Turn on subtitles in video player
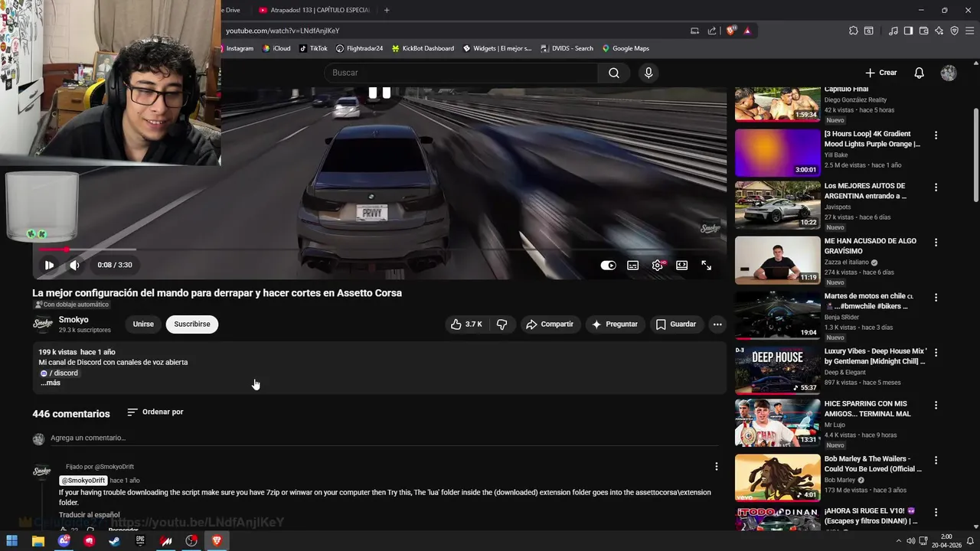Viewport: 980px width, 551px height. click(x=633, y=265)
